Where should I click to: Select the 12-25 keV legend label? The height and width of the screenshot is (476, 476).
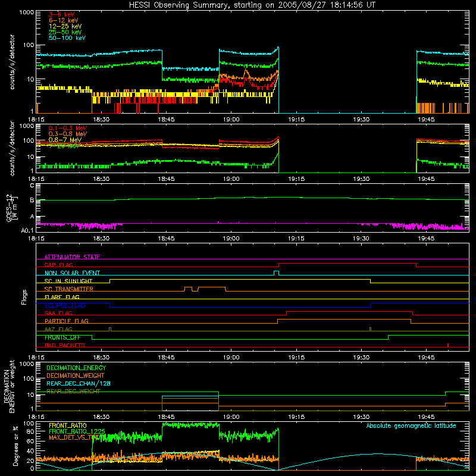click(x=65, y=26)
